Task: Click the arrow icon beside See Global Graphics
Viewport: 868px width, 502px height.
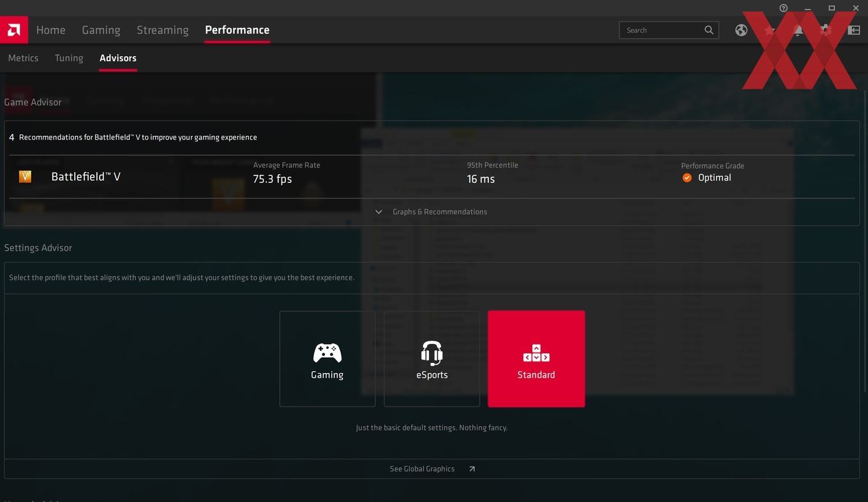Action: [x=472, y=469]
